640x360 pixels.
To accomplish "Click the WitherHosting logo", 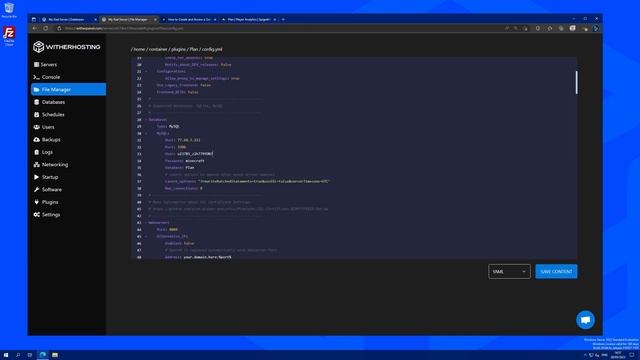I will tap(67, 47).
